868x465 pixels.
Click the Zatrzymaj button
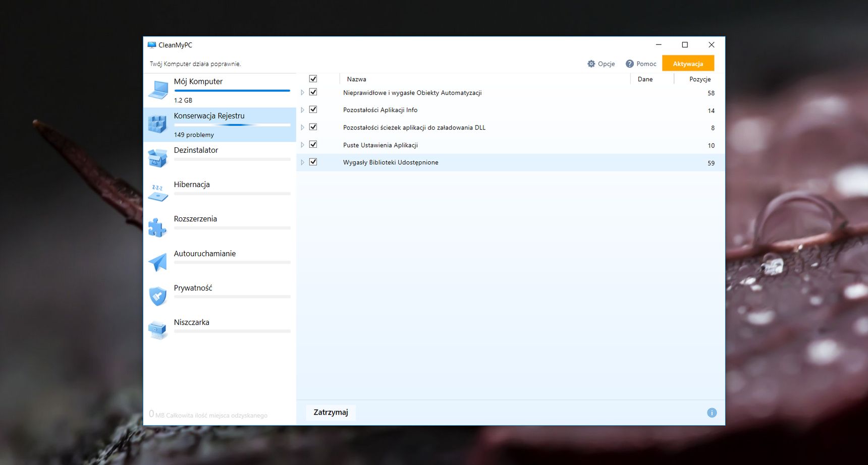tap(331, 413)
